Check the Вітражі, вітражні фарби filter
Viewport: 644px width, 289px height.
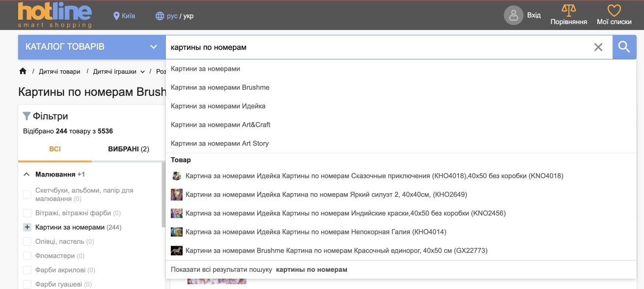[27, 213]
